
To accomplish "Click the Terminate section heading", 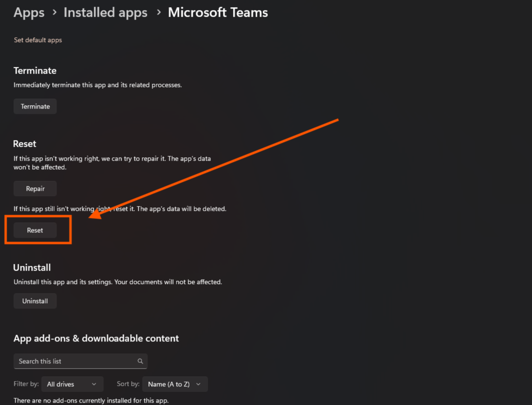I will pos(35,71).
